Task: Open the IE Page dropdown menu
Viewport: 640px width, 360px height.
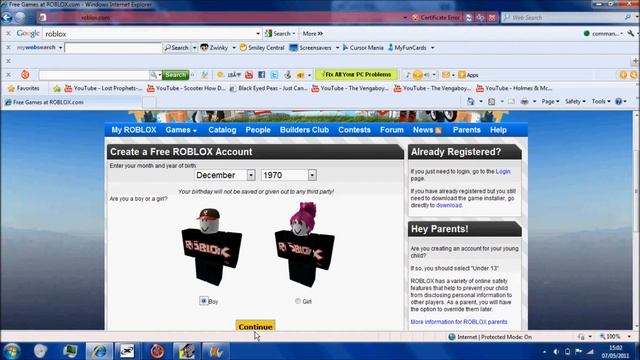Action: click(550, 102)
